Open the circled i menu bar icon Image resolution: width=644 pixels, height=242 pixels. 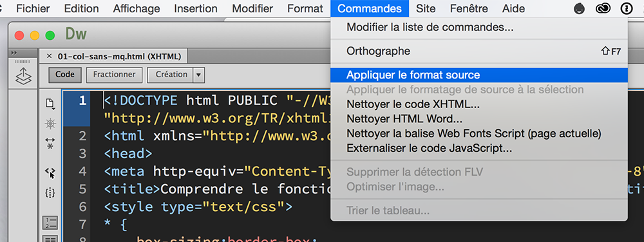[626, 8]
